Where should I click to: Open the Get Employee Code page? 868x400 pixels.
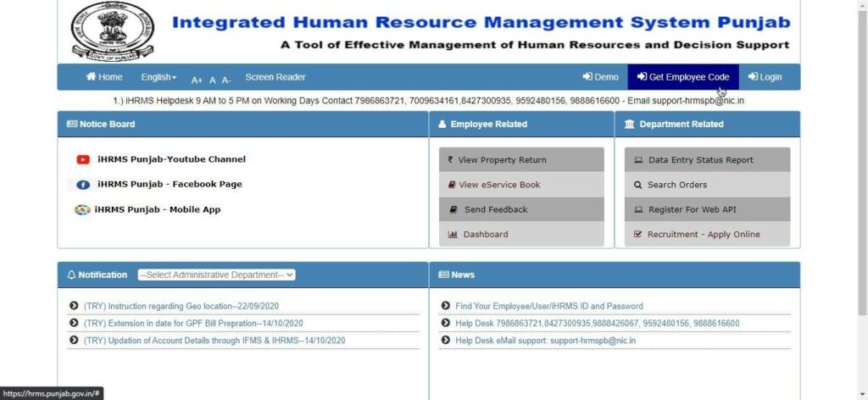(x=683, y=77)
